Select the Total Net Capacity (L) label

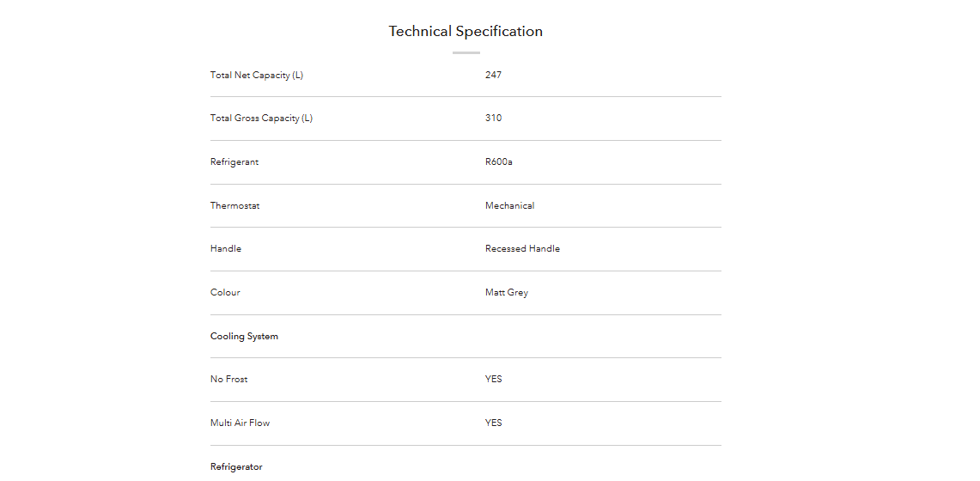tap(257, 75)
